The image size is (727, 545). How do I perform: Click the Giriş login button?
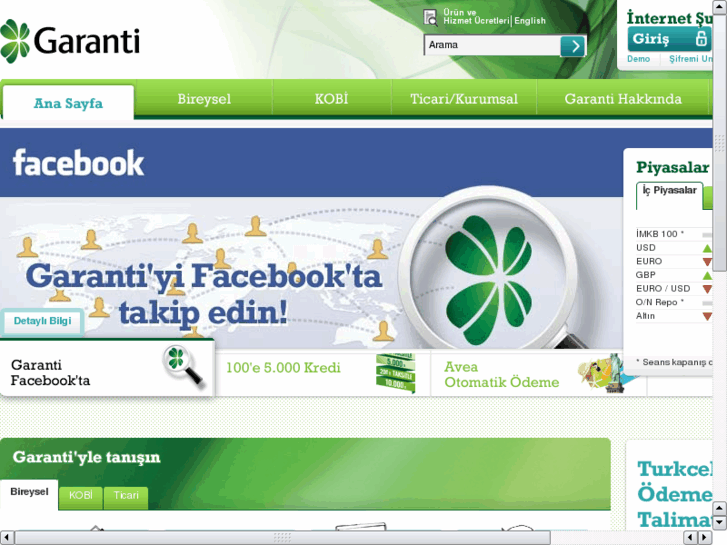point(669,38)
